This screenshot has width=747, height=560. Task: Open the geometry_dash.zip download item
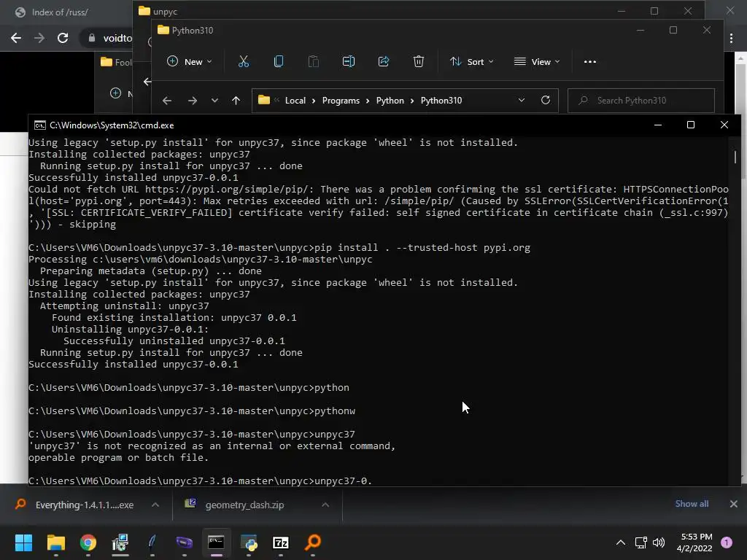click(x=245, y=505)
